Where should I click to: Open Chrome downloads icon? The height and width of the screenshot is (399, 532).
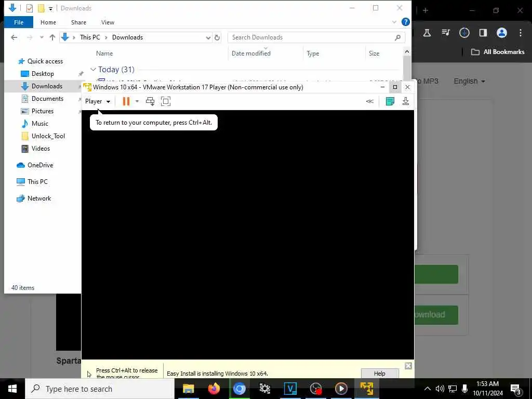click(x=464, y=33)
